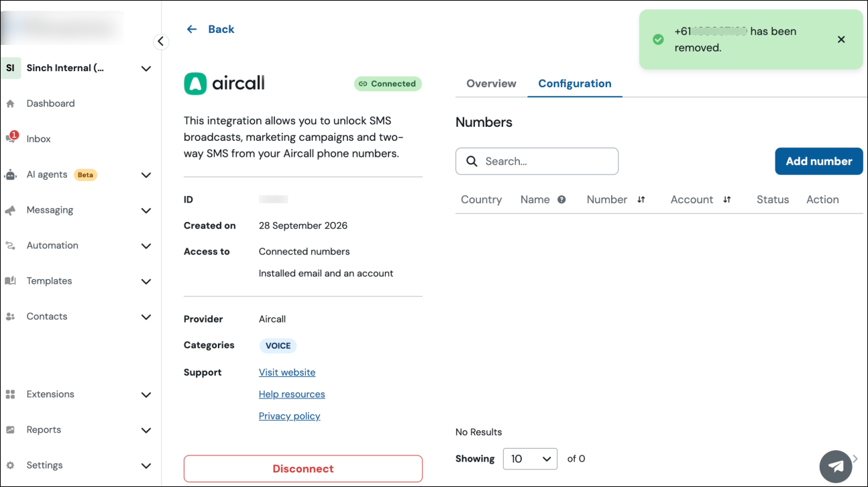
Task: Expand the Messaging menu chevron
Action: tap(146, 211)
